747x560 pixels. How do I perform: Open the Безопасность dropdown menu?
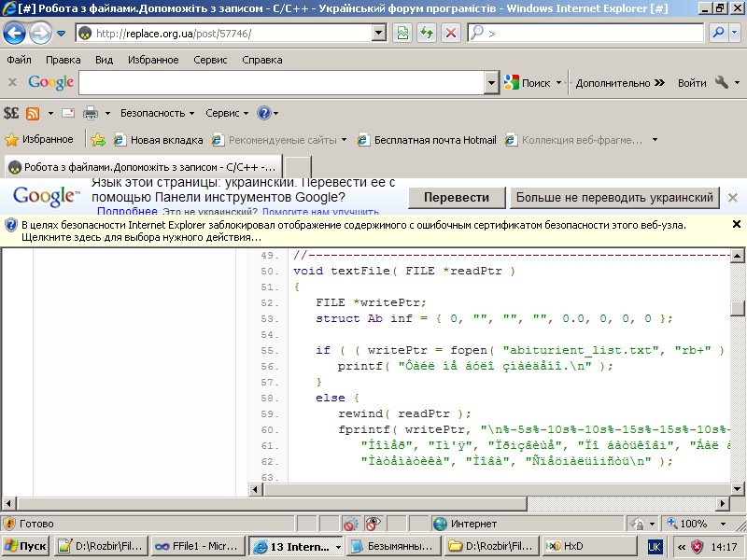coord(157,113)
